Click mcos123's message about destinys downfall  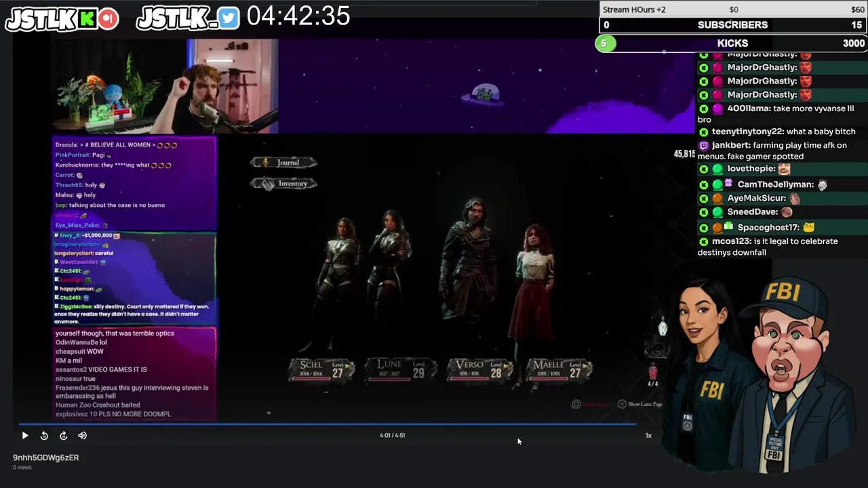coord(768,247)
